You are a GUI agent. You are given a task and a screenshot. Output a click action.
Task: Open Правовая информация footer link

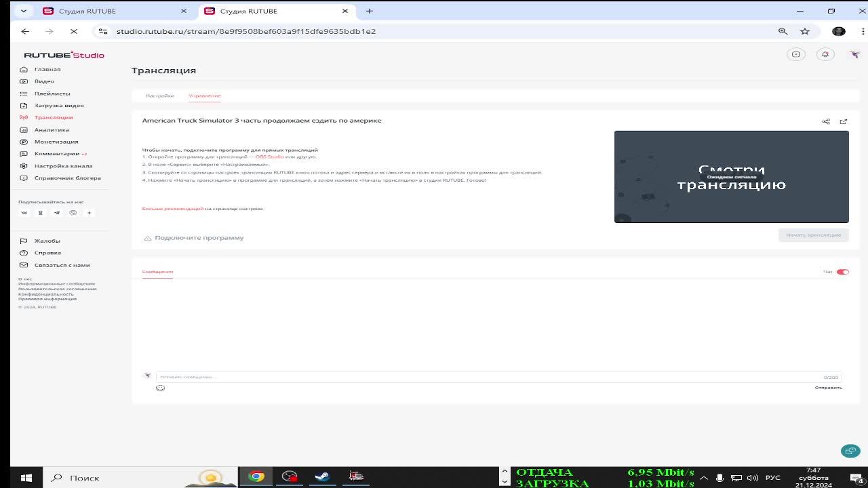click(x=47, y=299)
